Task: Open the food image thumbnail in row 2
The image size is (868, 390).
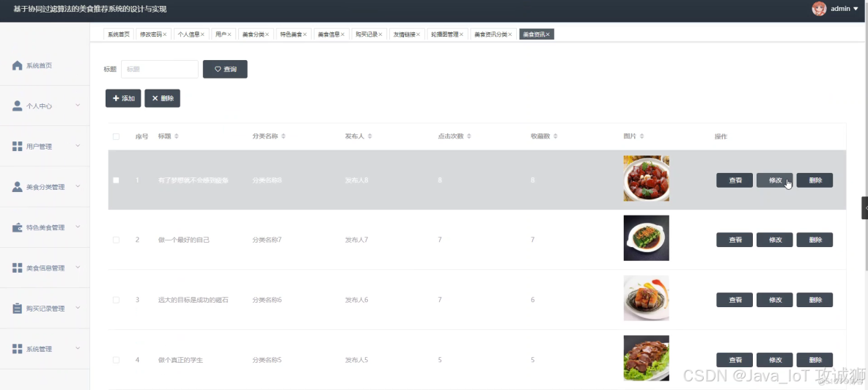Action: (646, 238)
